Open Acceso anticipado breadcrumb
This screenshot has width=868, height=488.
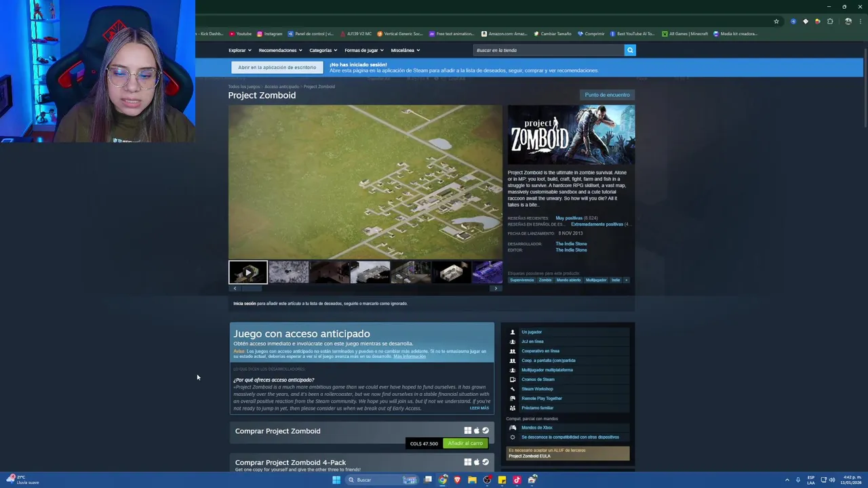coord(281,87)
